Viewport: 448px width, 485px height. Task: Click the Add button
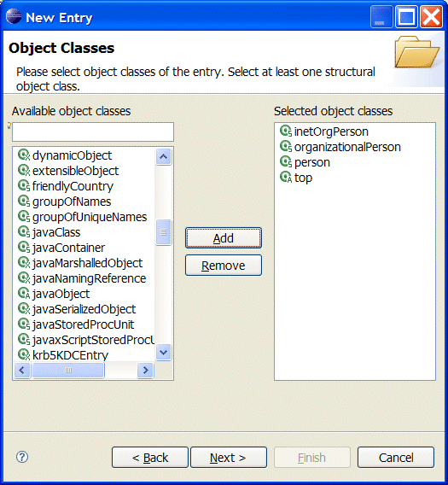(224, 238)
